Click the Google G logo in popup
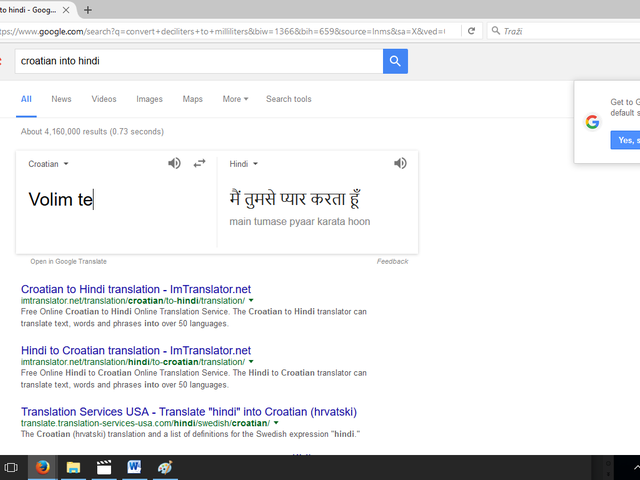 pos(592,122)
